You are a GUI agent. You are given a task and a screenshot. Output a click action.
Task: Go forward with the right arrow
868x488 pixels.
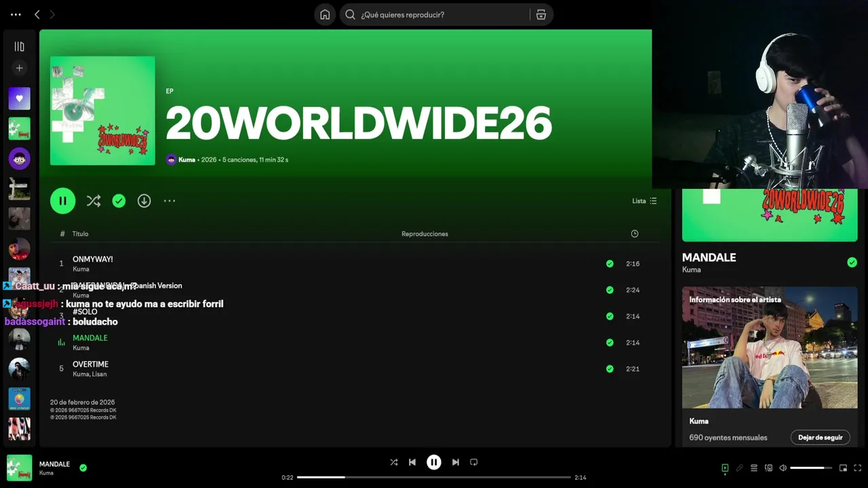pyautogui.click(x=52, y=14)
